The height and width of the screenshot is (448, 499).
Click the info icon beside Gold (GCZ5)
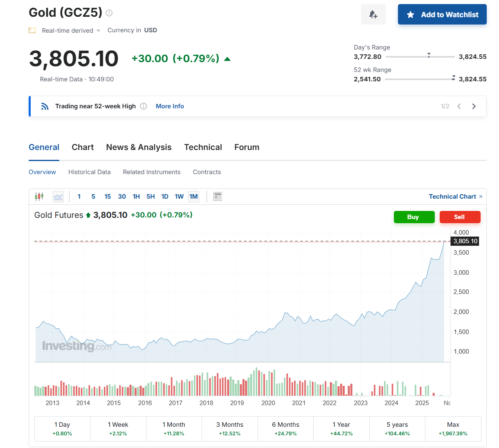pyautogui.click(x=109, y=13)
